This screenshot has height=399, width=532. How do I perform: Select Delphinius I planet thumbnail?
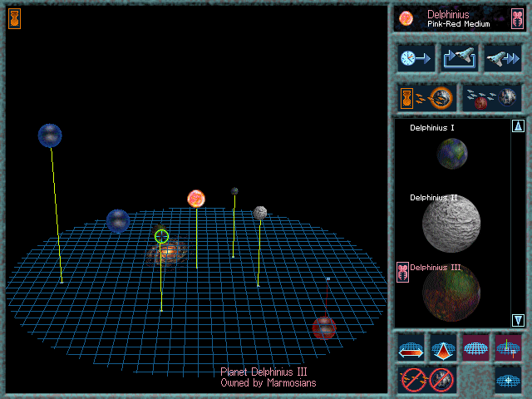(x=452, y=153)
